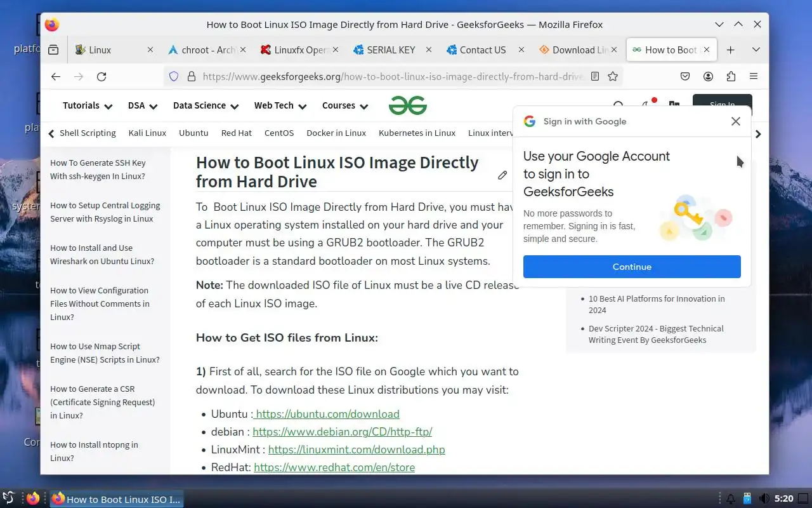Close the Sign in with Google popup
This screenshot has width=812, height=508.
736,121
